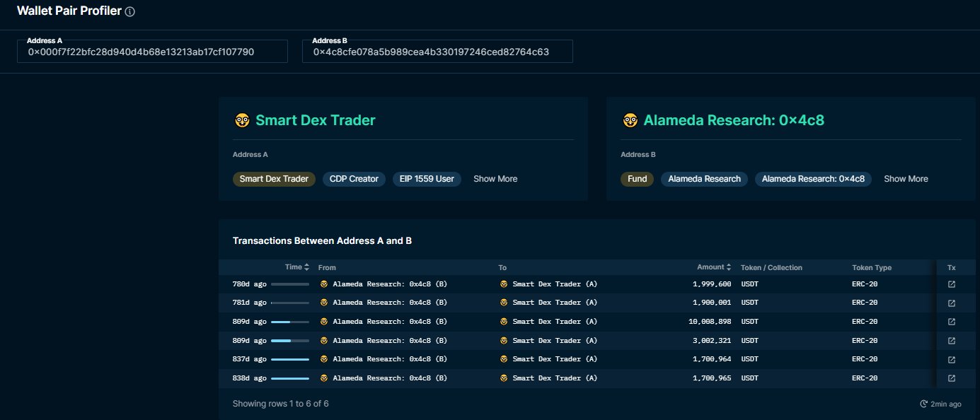
Task: Open transaction link for the 3,002,321 USDT row
Action: click(952, 341)
